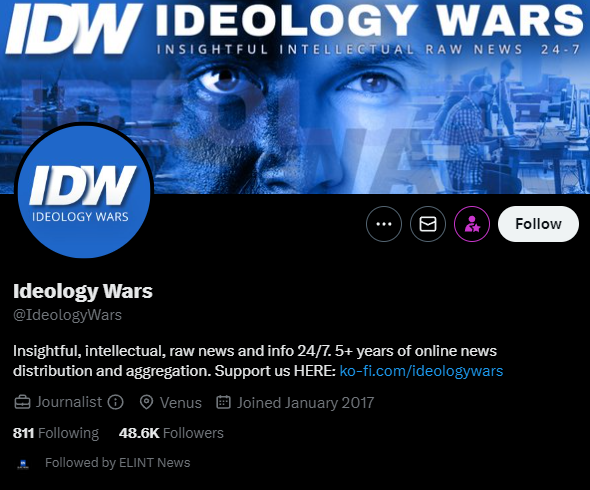Click the location pin icon near Venus
This screenshot has width=590, height=490.
click(146, 402)
